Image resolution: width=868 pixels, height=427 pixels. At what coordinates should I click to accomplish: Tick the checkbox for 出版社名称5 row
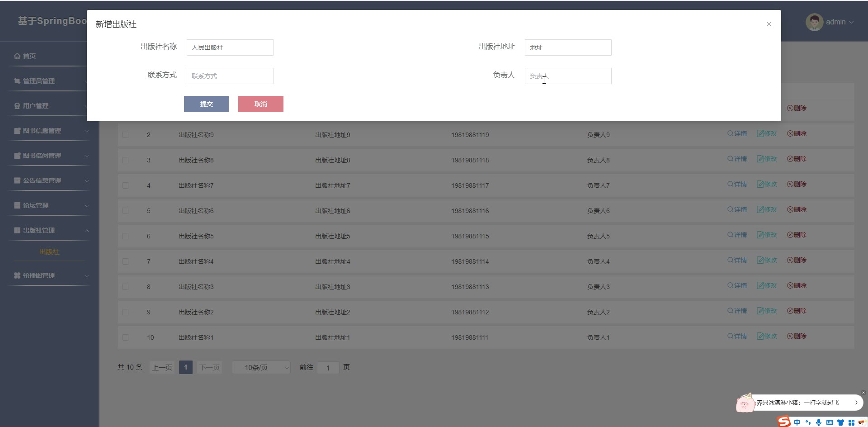125,236
